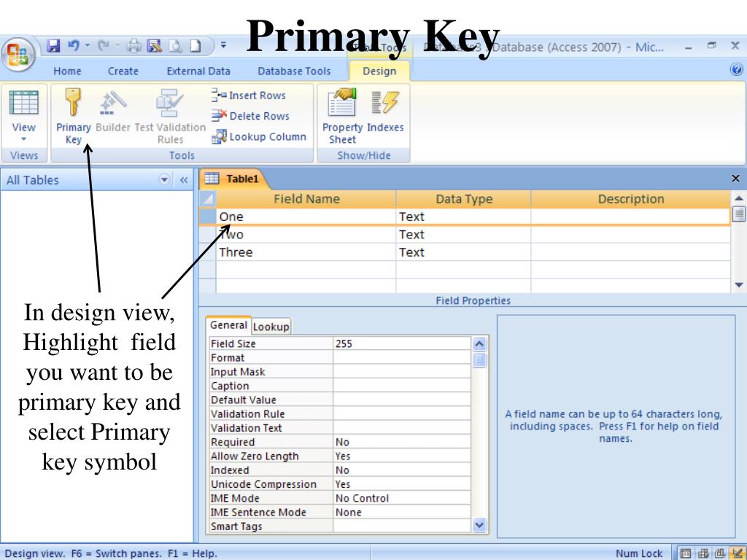Click the View datasheet icon
This screenshot has width=747, height=560.
point(24,102)
